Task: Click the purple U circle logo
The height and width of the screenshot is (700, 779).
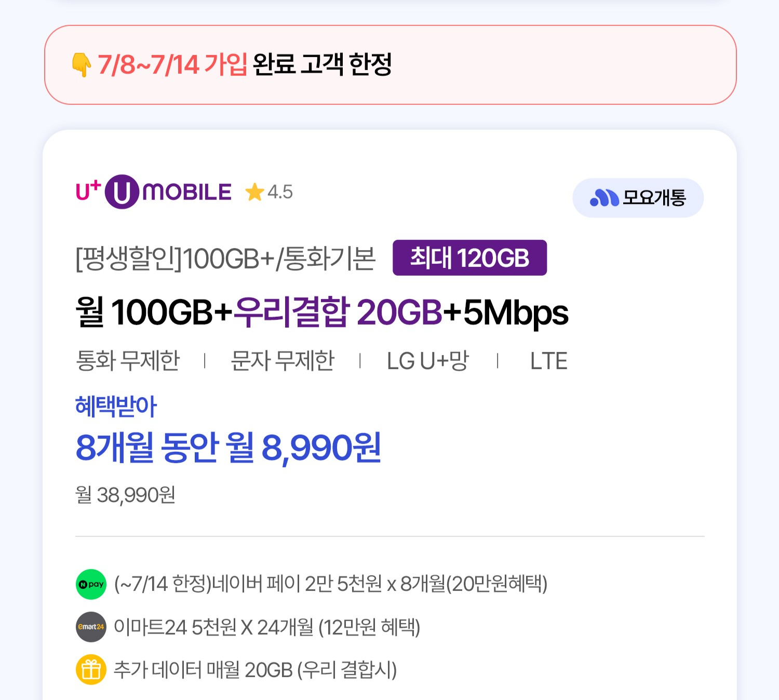Action: point(122,192)
